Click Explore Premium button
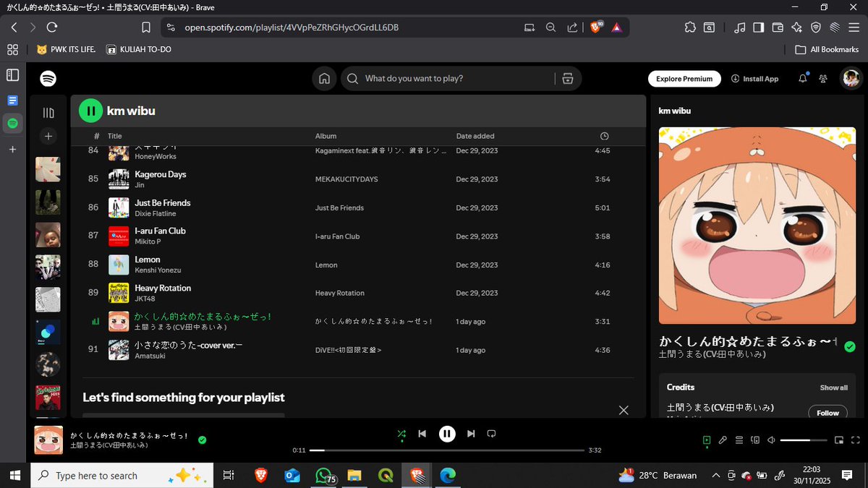This screenshot has width=868, height=488. [684, 79]
